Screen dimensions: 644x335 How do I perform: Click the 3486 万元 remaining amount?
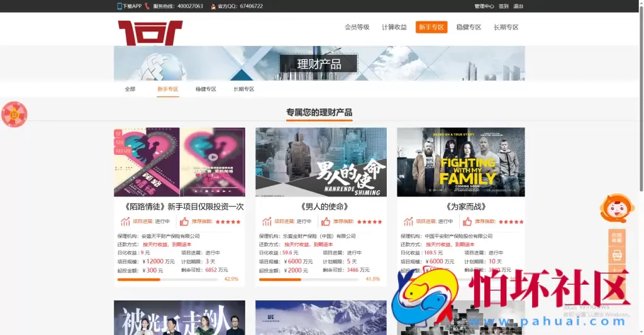[358, 270]
